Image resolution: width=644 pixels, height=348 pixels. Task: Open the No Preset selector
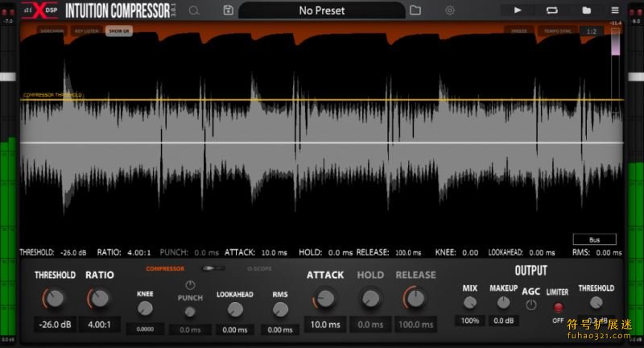tap(321, 10)
